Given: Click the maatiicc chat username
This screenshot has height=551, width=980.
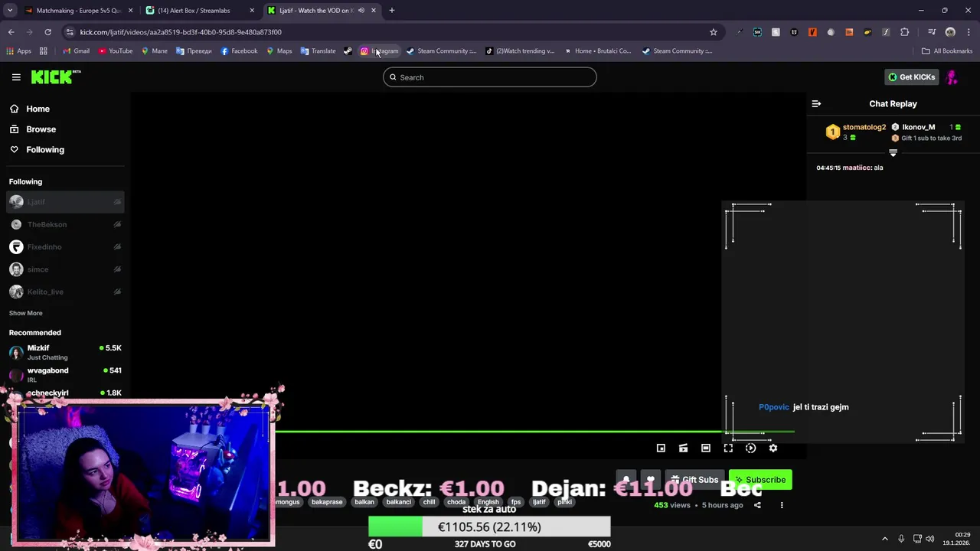Looking at the screenshot, I should click(x=856, y=168).
